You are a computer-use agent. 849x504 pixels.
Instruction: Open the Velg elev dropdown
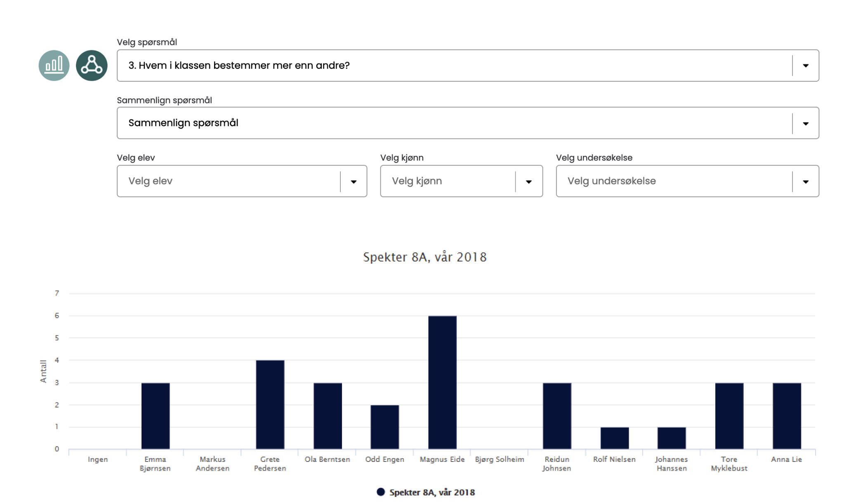coord(241,181)
